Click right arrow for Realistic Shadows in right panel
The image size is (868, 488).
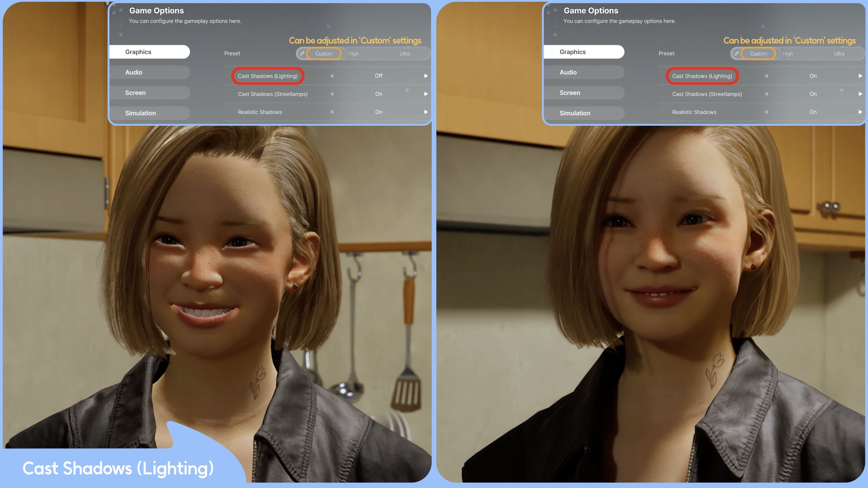[x=860, y=112]
